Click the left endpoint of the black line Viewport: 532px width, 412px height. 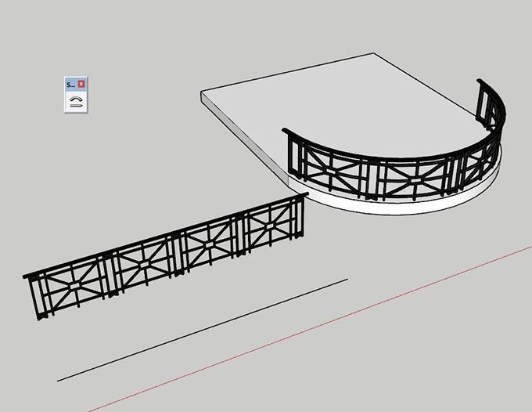[57, 381]
